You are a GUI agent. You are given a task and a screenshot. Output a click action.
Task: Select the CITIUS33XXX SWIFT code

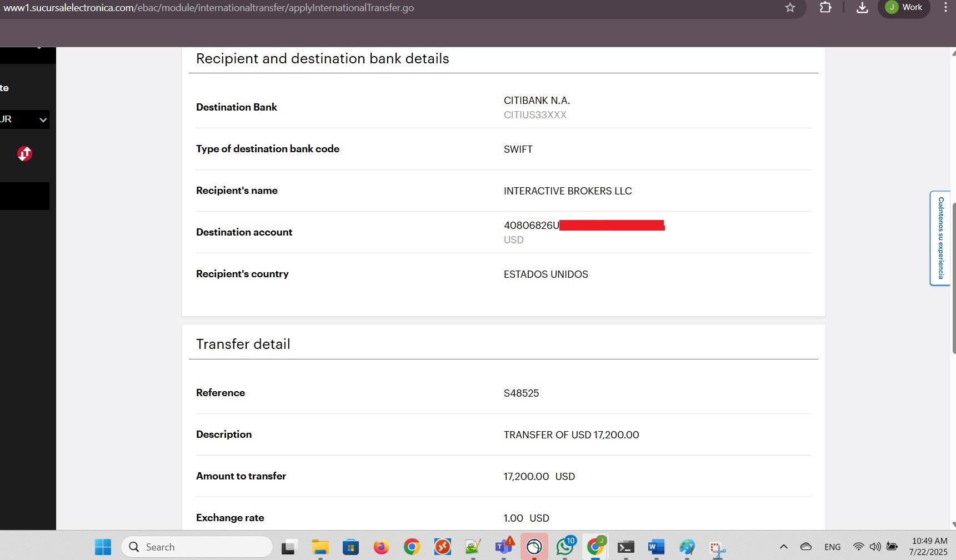click(535, 115)
